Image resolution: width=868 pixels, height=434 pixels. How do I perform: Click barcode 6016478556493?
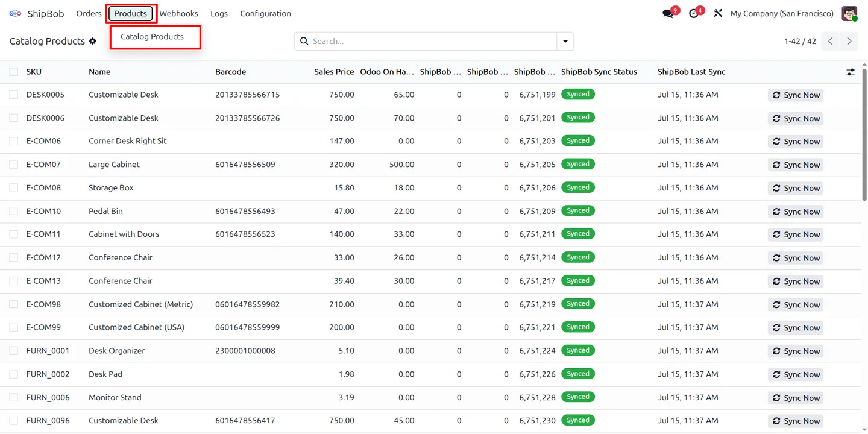click(245, 211)
